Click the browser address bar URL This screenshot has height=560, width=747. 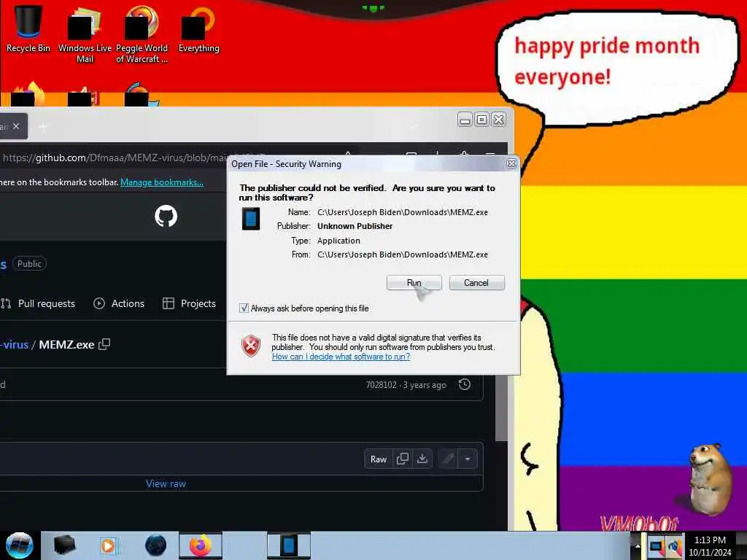click(x=115, y=157)
